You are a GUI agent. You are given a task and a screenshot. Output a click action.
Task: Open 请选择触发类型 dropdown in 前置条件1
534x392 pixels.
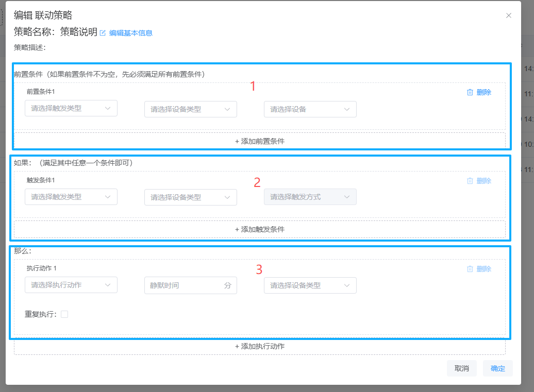tap(71, 108)
